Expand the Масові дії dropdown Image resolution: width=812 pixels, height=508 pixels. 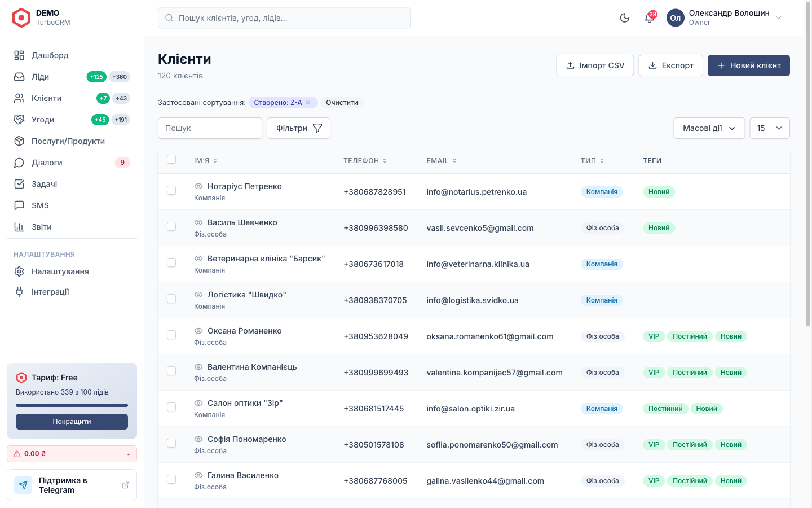click(709, 128)
